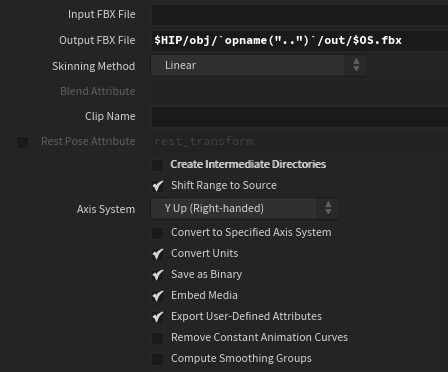Uncheck the Convert Units checkbox

point(158,254)
